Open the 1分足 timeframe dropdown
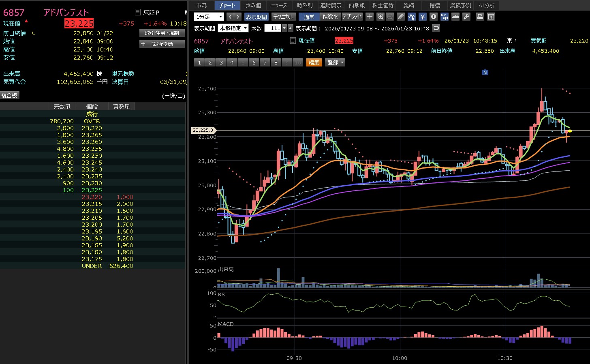 pos(209,17)
